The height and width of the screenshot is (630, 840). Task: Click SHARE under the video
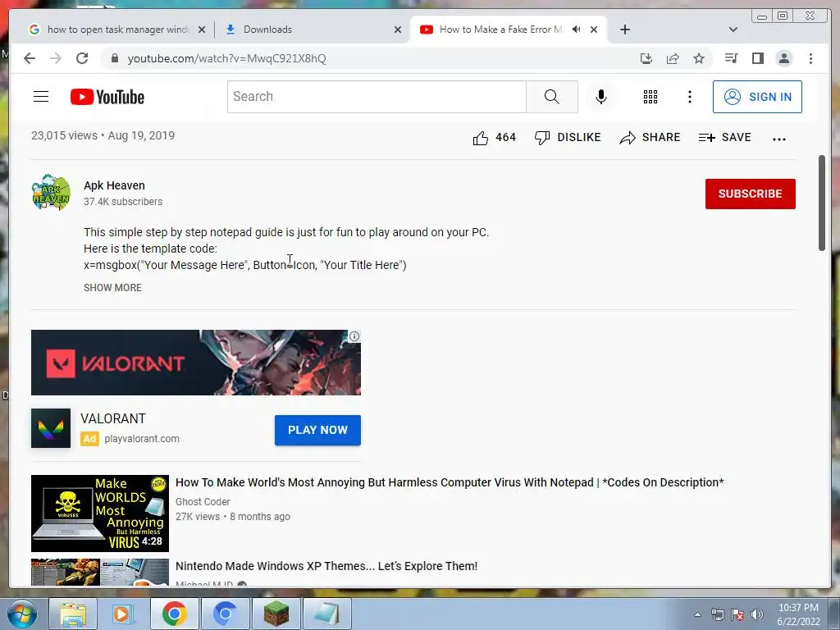click(650, 138)
